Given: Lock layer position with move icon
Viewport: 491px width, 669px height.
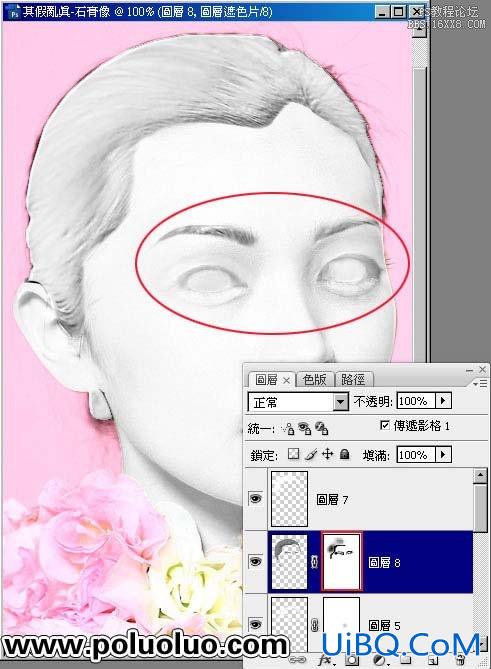Looking at the screenshot, I should (327, 454).
